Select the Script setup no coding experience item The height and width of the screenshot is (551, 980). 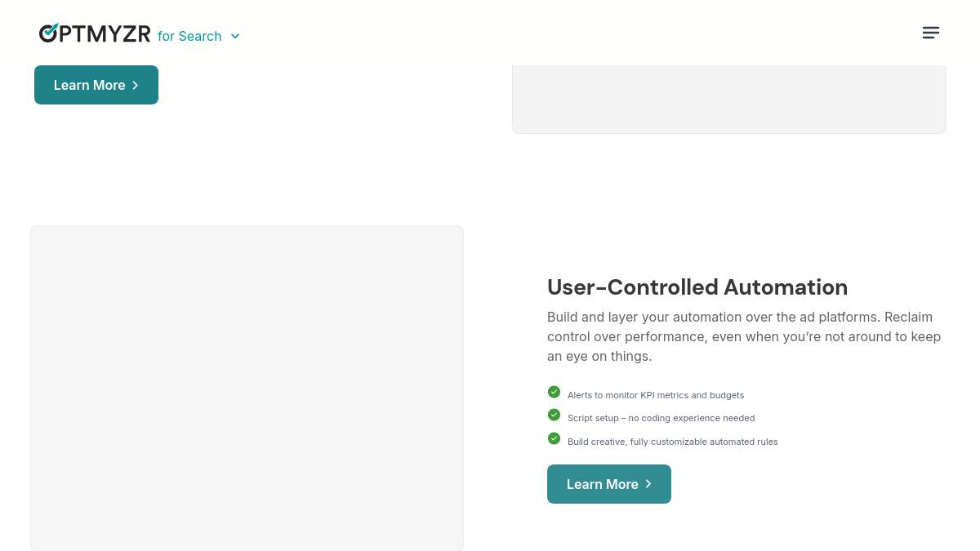661,418
